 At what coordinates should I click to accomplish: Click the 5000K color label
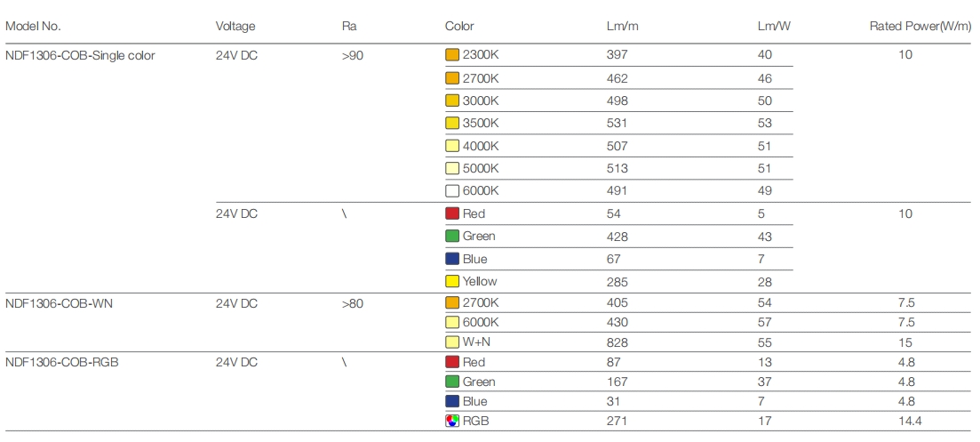[x=481, y=168]
